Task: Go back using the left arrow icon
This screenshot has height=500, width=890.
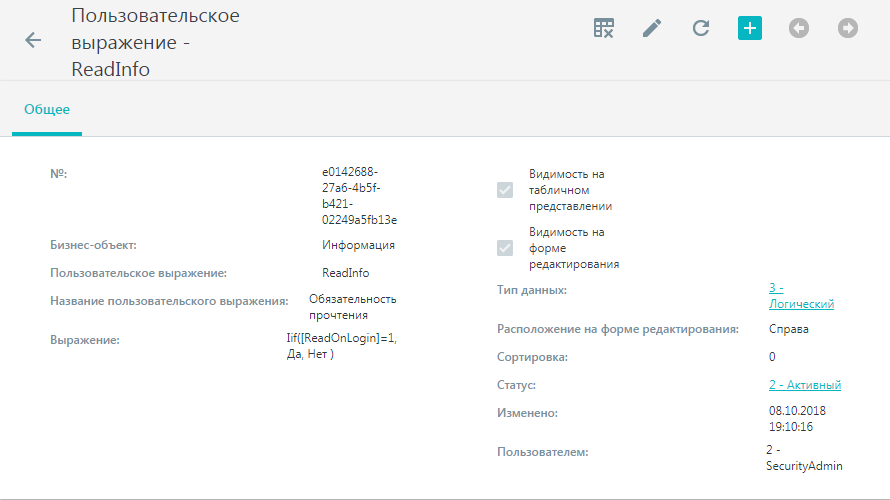Action: [33, 40]
